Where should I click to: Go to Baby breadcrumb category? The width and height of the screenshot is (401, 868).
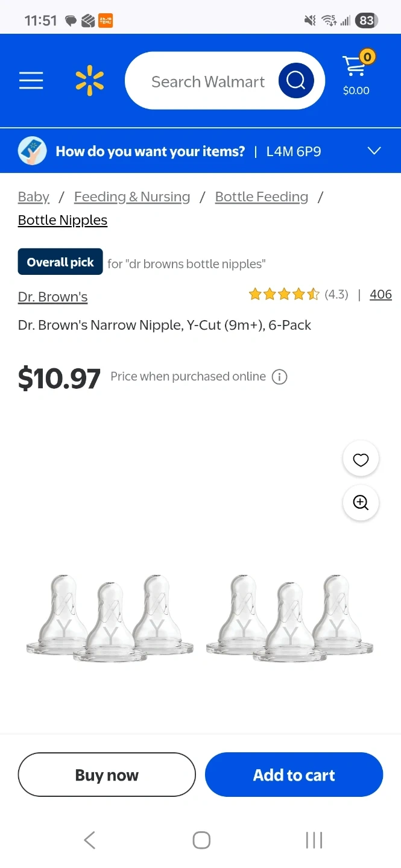pos(34,197)
